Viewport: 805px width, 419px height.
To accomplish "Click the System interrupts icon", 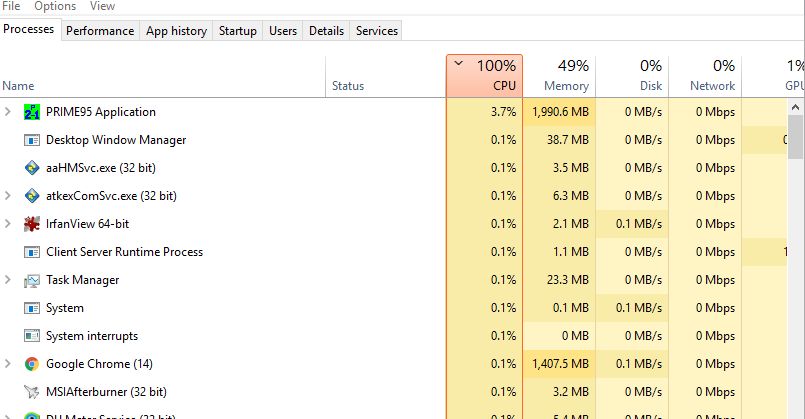I will 32,336.
